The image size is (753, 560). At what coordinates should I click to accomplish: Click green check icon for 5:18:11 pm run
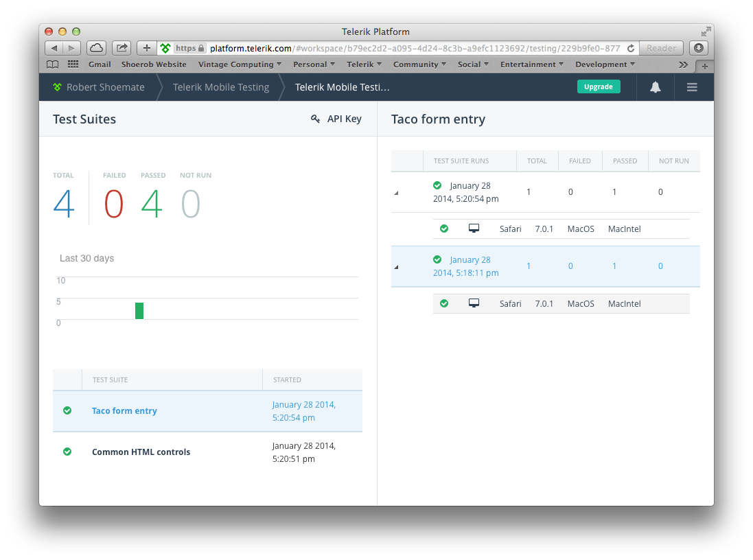click(x=437, y=259)
